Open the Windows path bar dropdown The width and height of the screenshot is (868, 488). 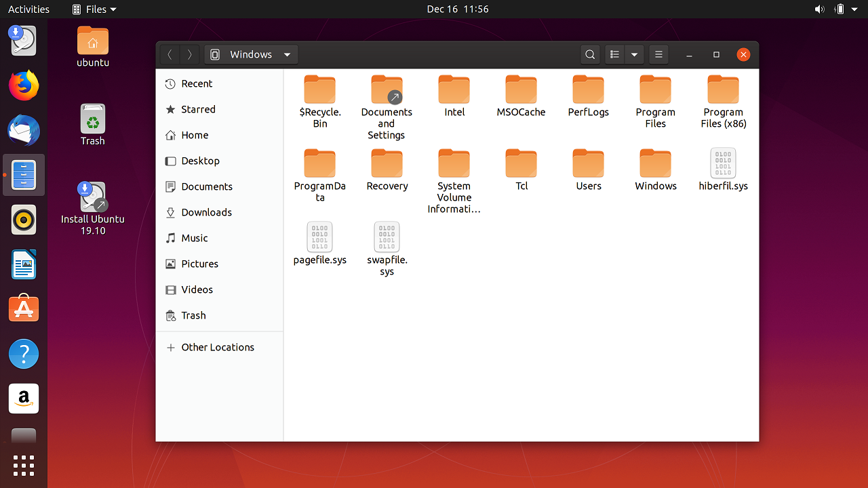coord(251,55)
